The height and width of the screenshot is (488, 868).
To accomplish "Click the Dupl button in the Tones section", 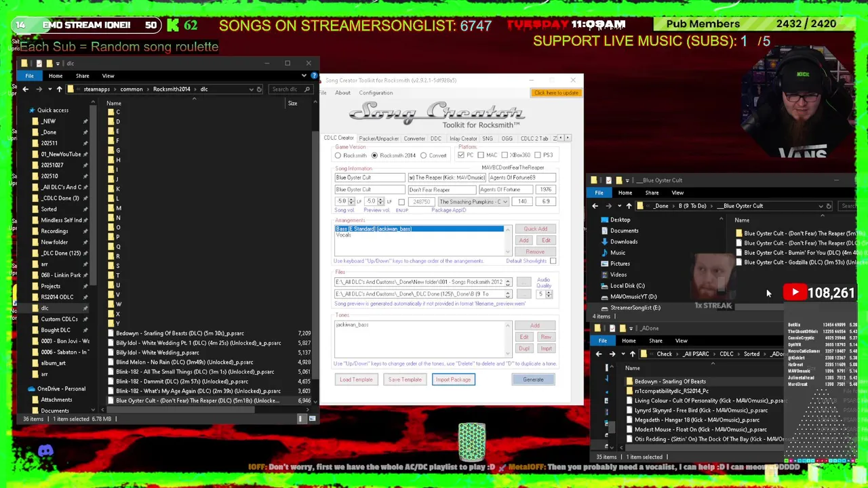I will pyautogui.click(x=524, y=348).
